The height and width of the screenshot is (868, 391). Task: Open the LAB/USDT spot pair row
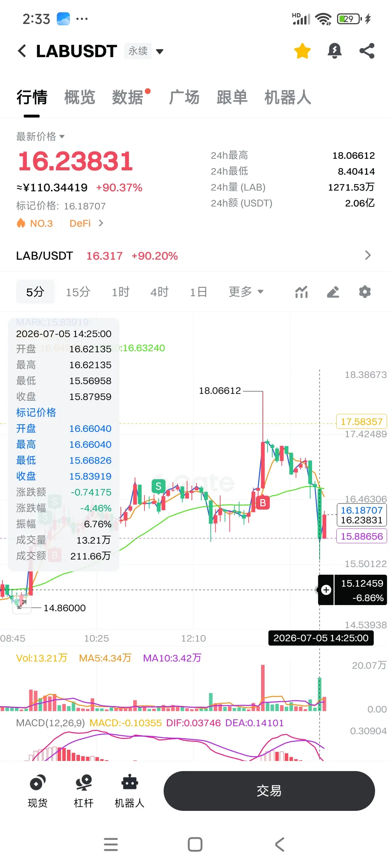click(x=195, y=256)
